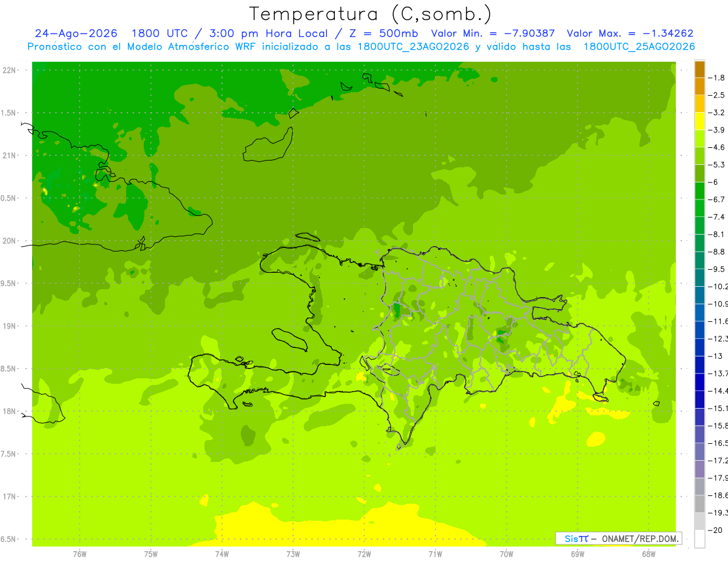The image size is (728, 562).
Task: Pick the yellow swatch between -3.2 and -3.9
Action: 699,121
